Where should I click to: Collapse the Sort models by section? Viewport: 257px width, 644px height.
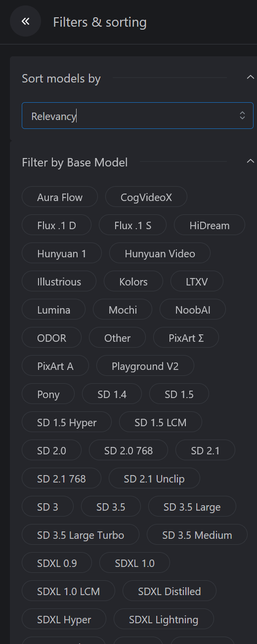coord(250,77)
